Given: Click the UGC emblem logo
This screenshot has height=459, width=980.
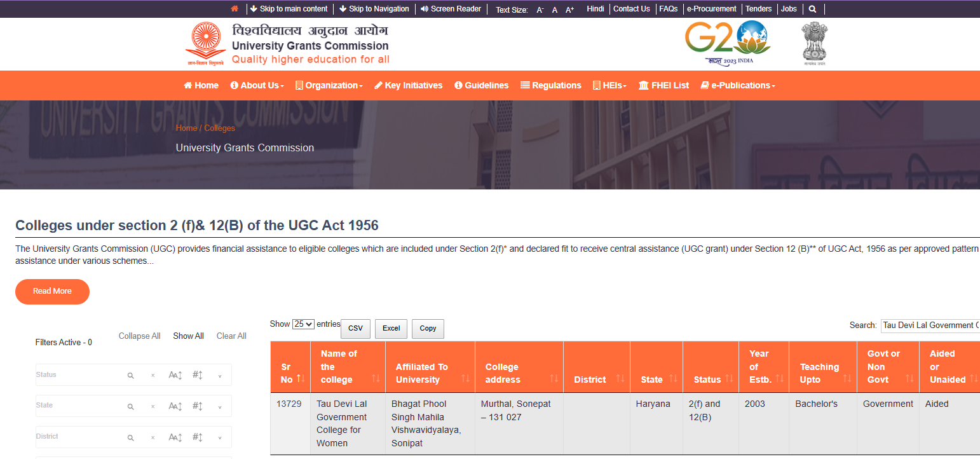Looking at the screenshot, I should pyautogui.click(x=205, y=44).
